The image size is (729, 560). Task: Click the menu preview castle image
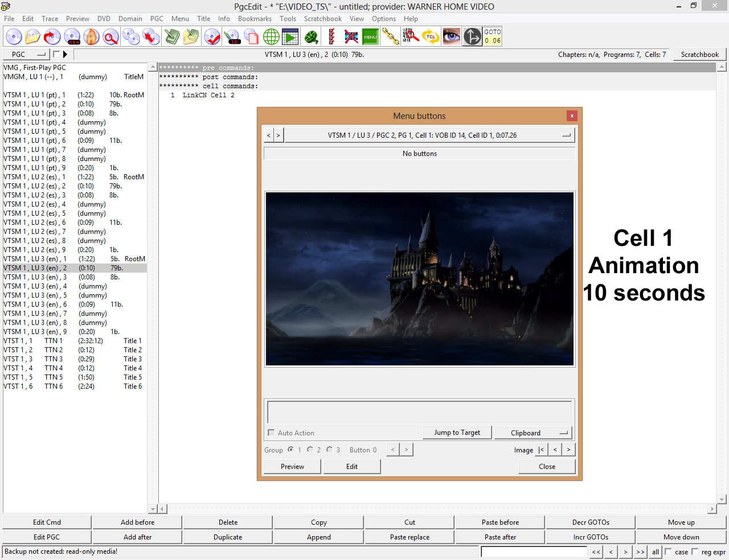[420, 279]
